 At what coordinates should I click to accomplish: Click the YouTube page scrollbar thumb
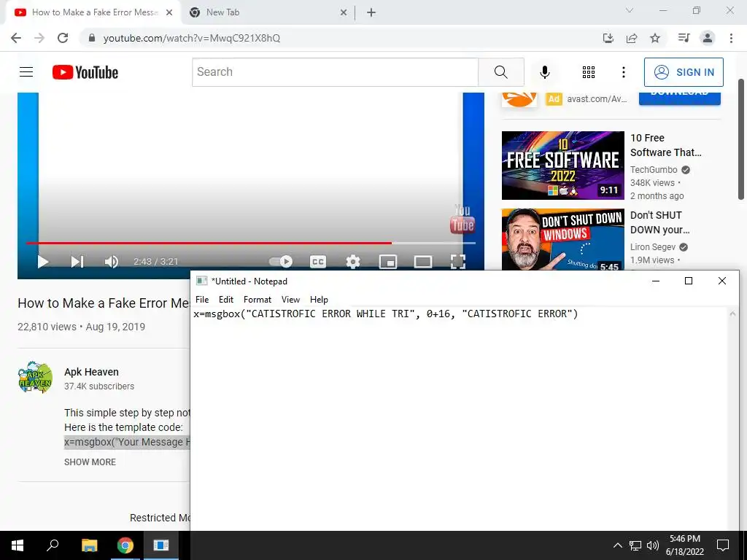tap(741, 139)
